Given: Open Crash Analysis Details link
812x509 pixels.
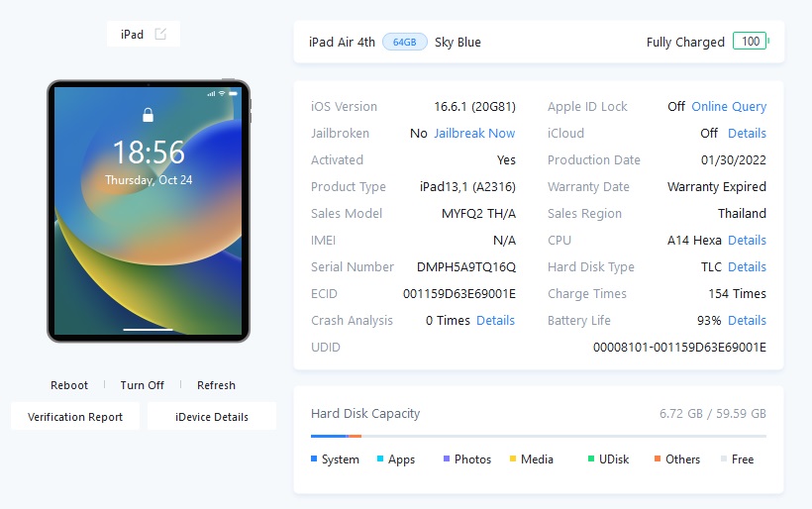Looking at the screenshot, I should click(495, 321).
